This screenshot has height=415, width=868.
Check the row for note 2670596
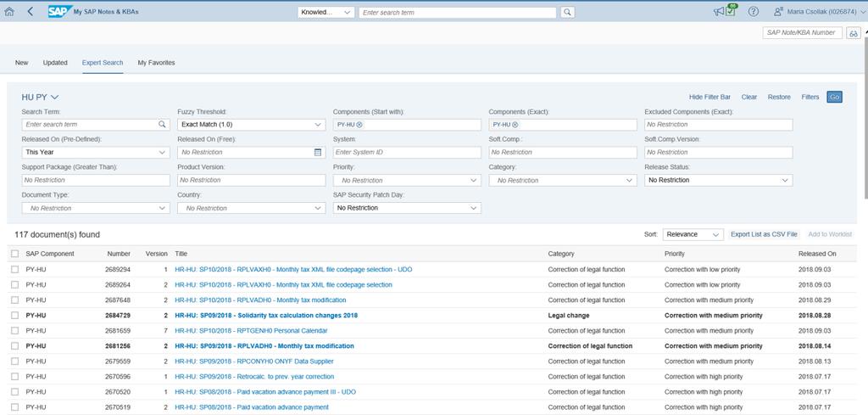point(14,377)
